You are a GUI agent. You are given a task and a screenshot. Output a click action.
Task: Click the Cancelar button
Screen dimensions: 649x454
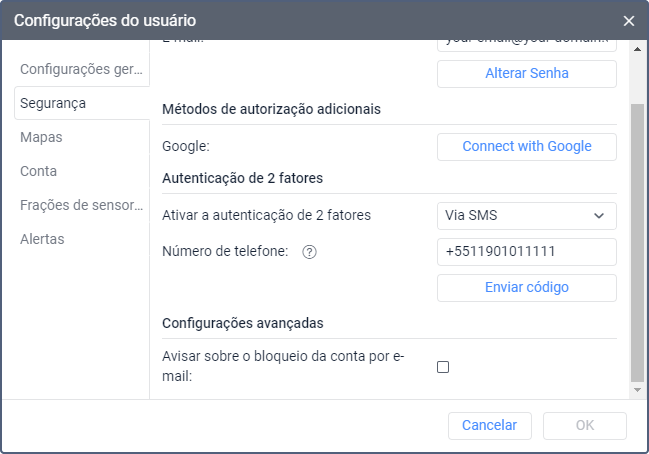coord(489,425)
